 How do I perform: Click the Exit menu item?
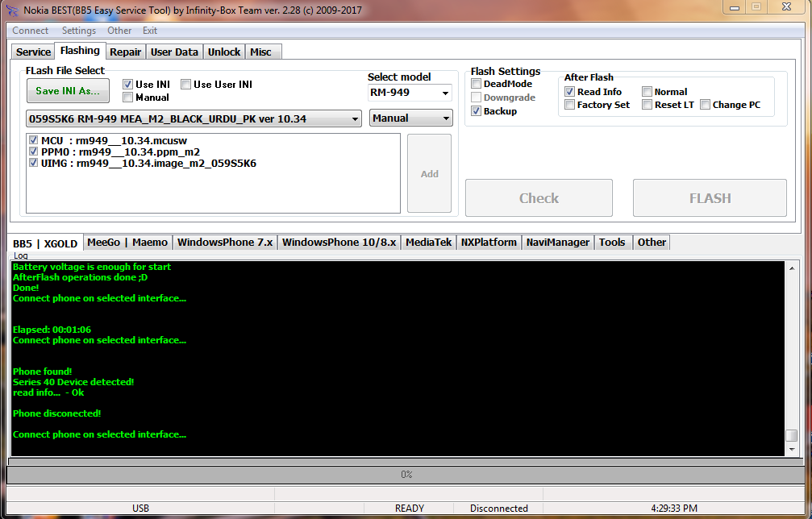pos(150,31)
